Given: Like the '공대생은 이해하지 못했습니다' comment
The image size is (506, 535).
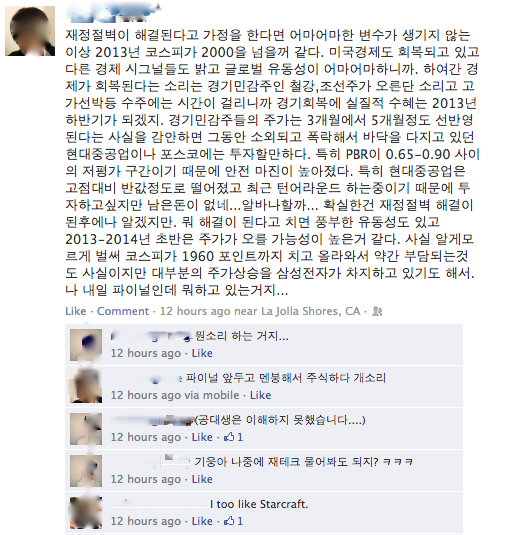Looking at the screenshot, I should tap(202, 437).
